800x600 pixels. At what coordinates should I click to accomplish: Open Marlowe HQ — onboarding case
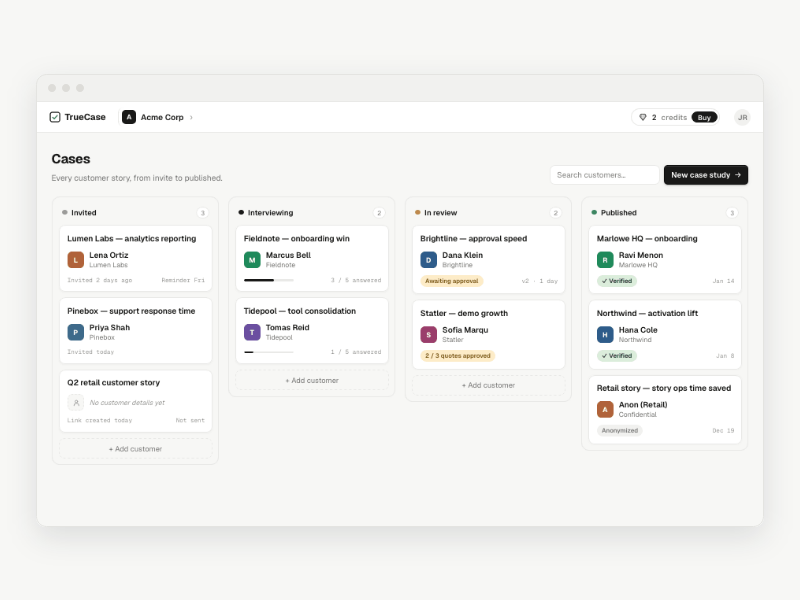tap(665, 259)
